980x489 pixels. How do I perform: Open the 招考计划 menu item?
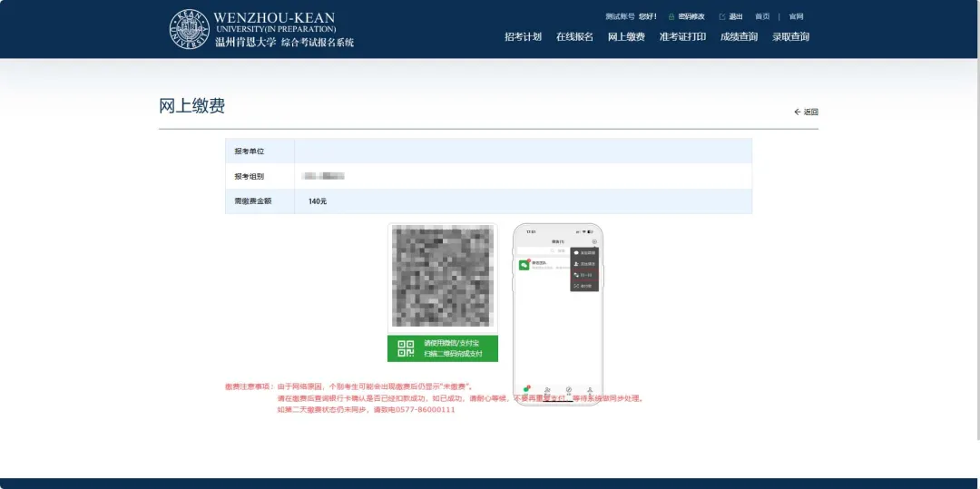523,37
